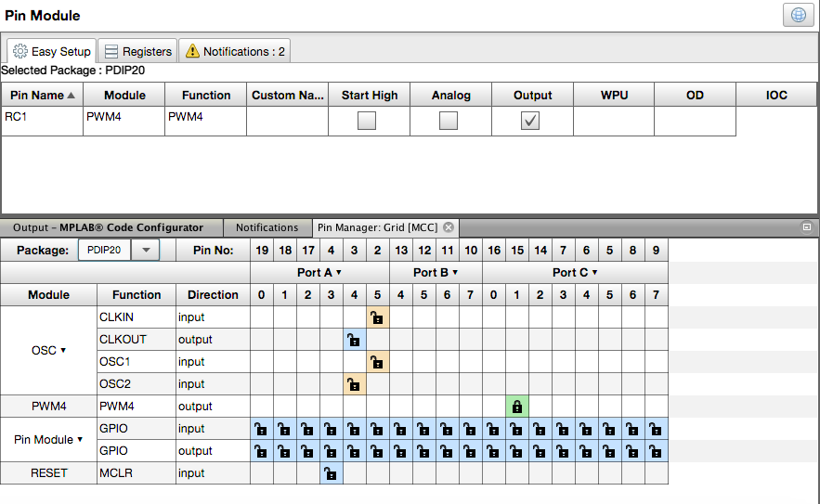This screenshot has width=820, height=504.
Task: Click the OSC1 lock icon on Port A pin 5
Action: coord(377,362)
